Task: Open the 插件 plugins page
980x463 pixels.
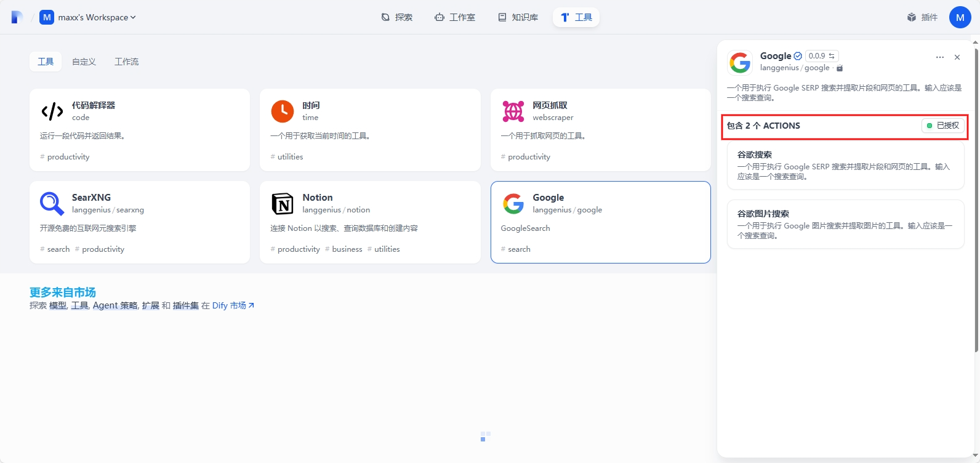Action: (922, 17)
